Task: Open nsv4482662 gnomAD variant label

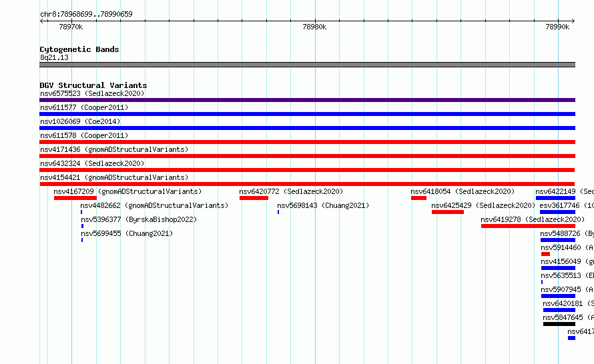Action: pyautogui.click(x=154, y=205)
